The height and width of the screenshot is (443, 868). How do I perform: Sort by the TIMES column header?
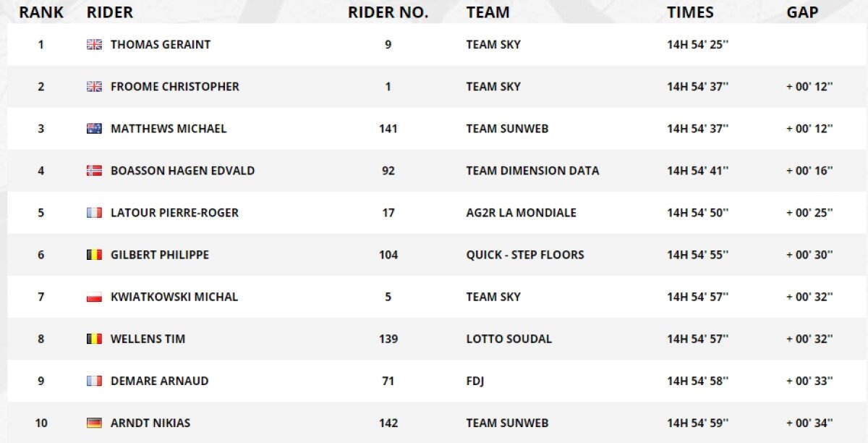tap(690, 12)
